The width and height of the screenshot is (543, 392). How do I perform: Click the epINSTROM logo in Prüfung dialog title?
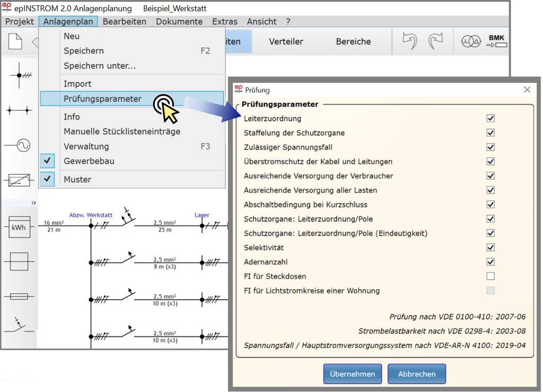point(239,90)
